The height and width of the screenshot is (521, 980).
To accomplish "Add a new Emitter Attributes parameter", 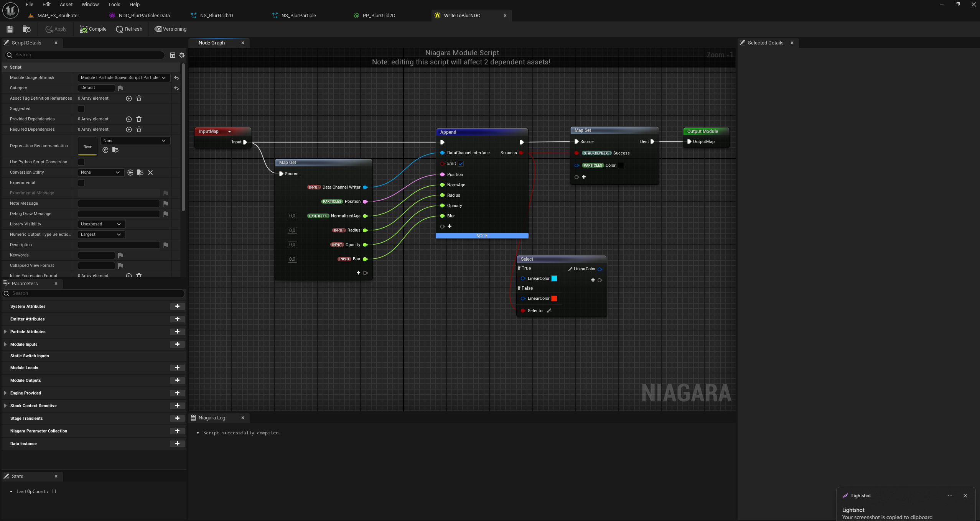I will (177, 319).
